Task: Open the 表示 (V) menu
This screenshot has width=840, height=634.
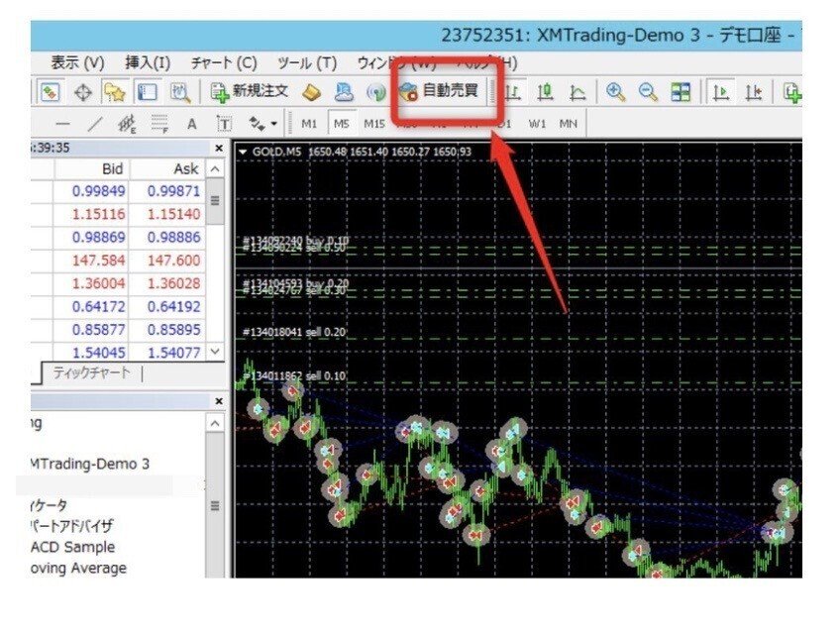Action: click(77, 63)
